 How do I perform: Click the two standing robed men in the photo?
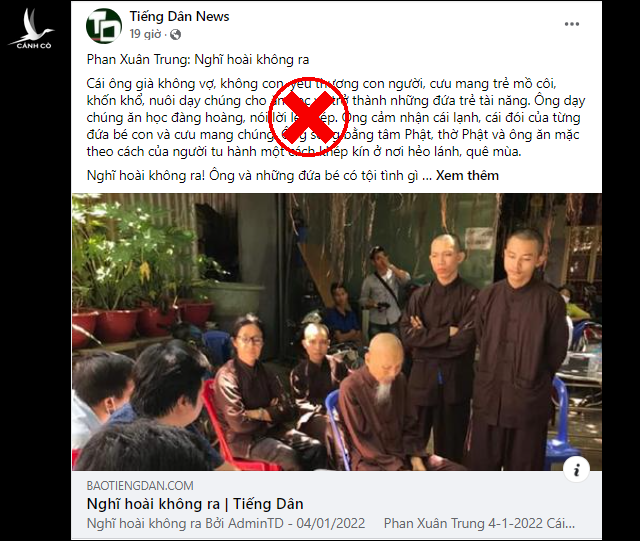click(x=484, y=350)
